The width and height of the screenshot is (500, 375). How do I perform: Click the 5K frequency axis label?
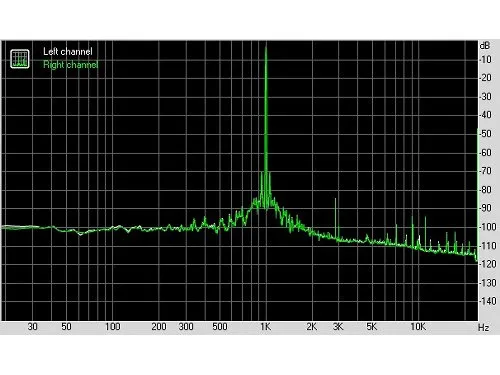(x=372, y=327)
